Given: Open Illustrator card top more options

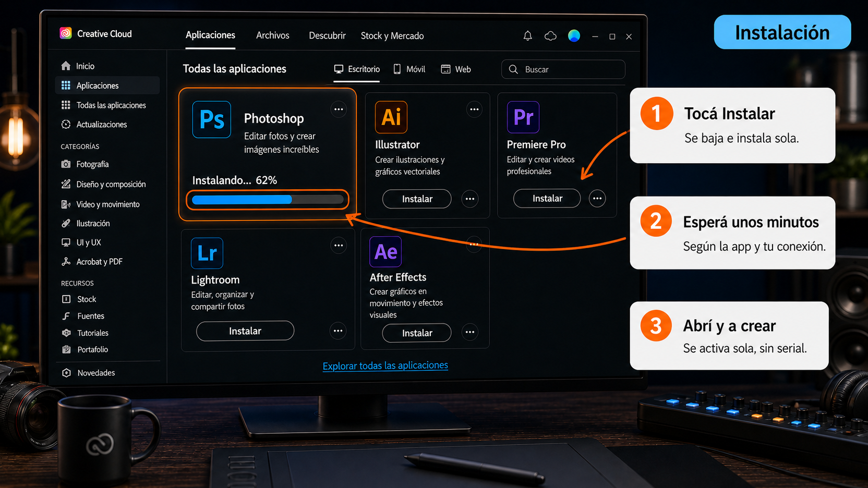Looking at the screenshot, I should [474, 109].
